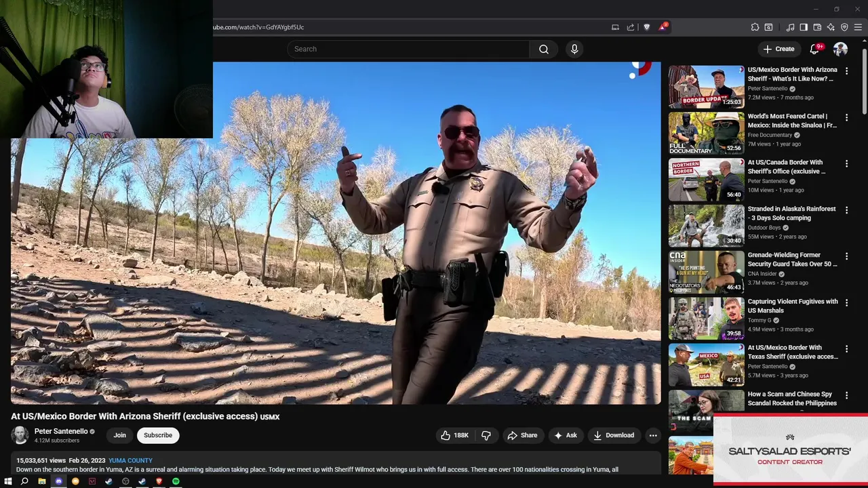Open the Brave Wallet icon

817,27
